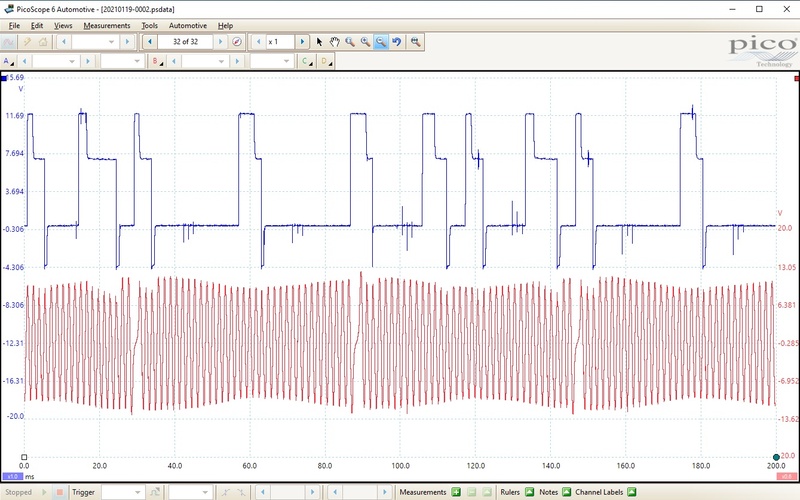The image size is (800, 500).
Task: Click the white time ruler handle at bottom left
Action: tap(24, 457)
